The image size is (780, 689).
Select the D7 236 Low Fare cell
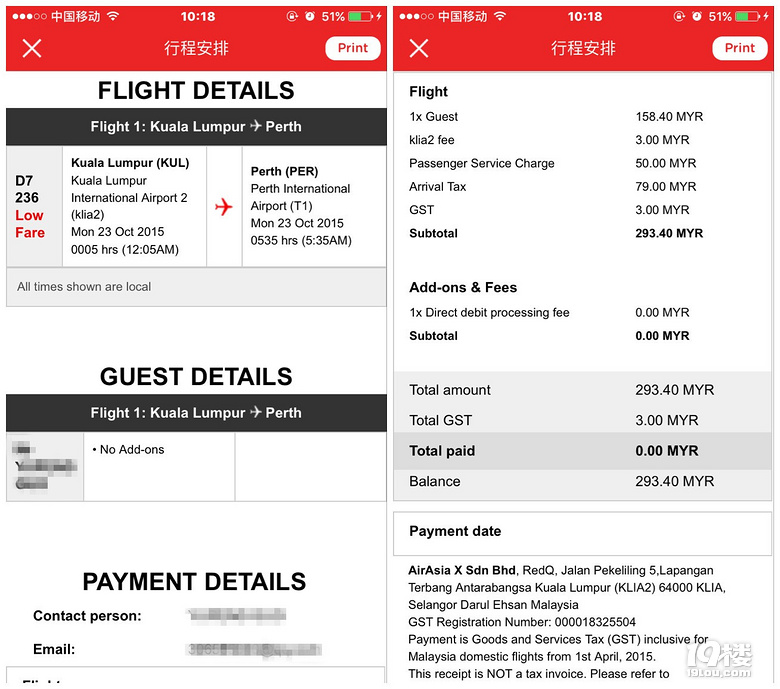pyautogui.click(x=34, y=206)
